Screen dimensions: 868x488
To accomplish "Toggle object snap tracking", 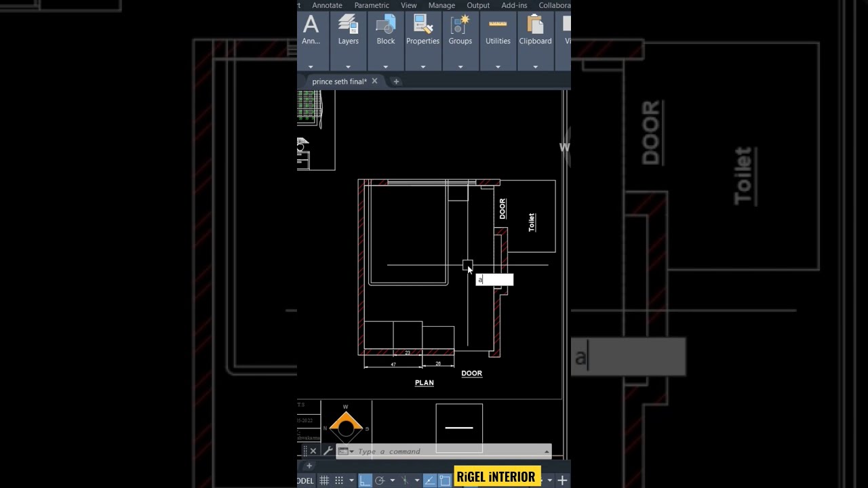I will coord(430,481).
